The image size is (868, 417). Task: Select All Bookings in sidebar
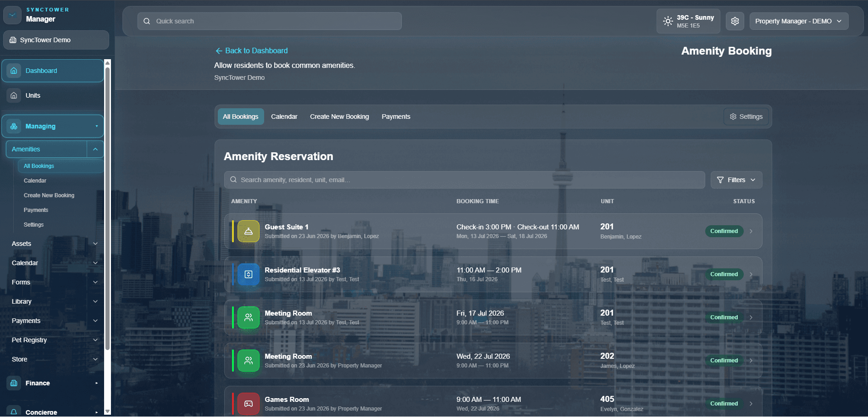[61, 166]
